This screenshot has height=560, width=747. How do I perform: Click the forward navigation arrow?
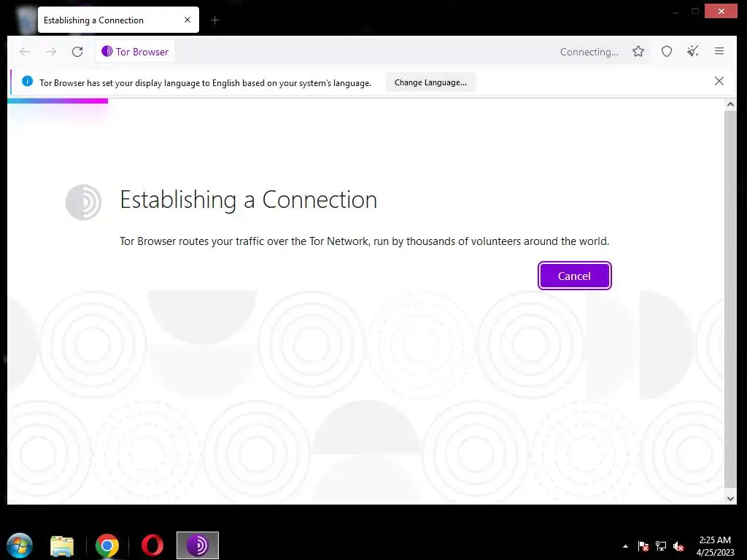pyautogui.click(x=51, y=52)
